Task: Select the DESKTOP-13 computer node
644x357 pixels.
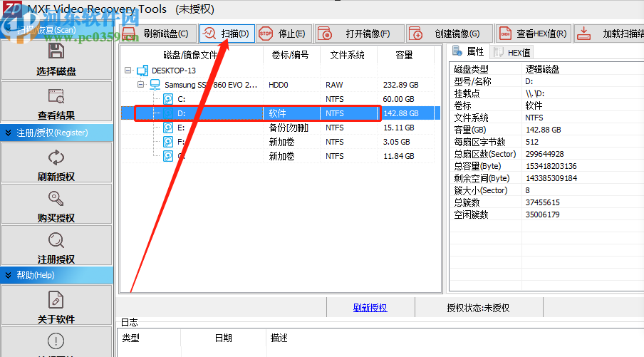Action: tap(173, 71)
